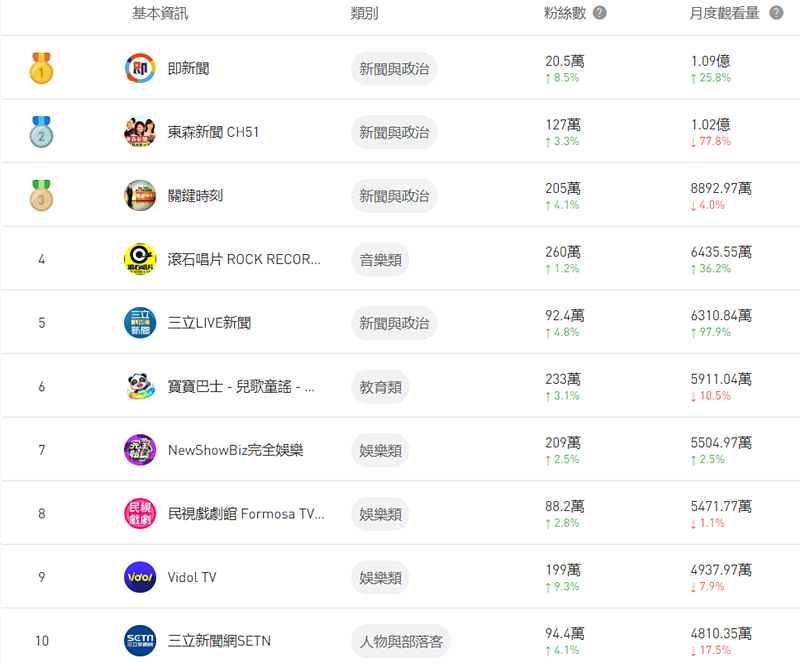Click the 1.09億 monthly views value

pyautogui.click(x=711, y=61)
